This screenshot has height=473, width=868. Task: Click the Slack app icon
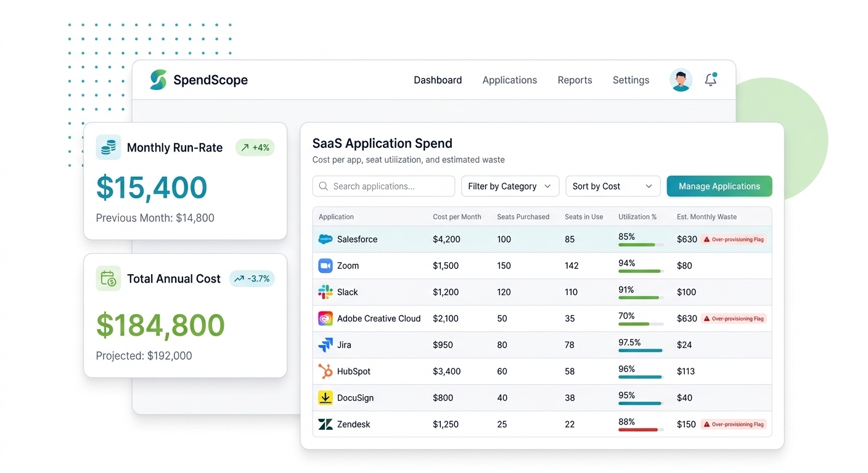325,292
